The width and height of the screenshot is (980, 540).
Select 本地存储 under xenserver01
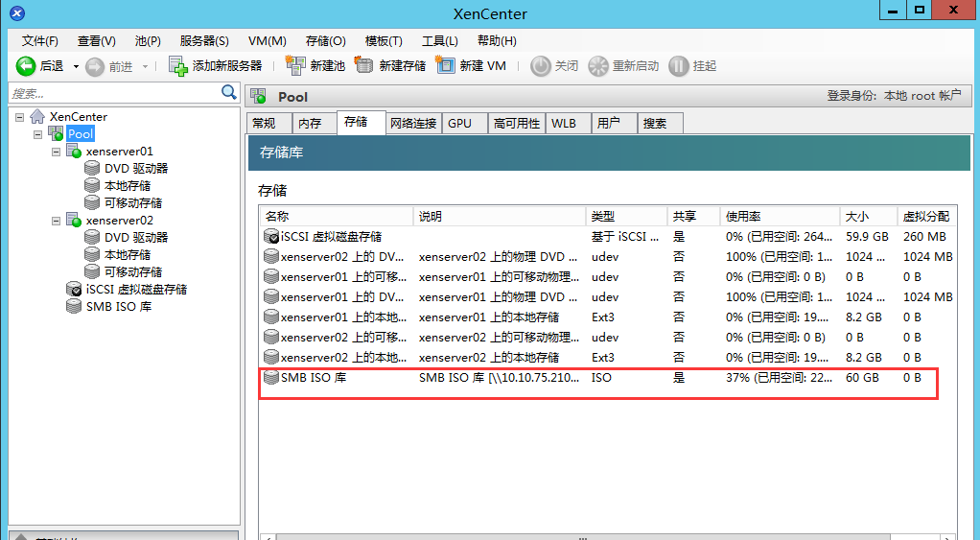(128, 186)
